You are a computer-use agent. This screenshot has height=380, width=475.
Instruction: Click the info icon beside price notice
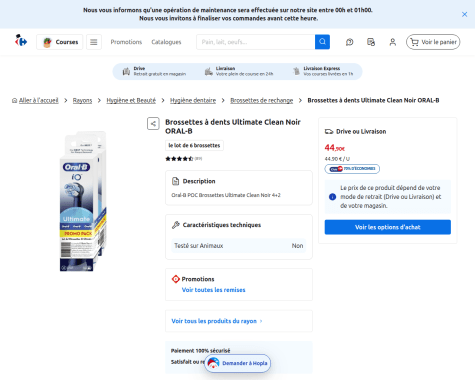[x=332, y=197]
